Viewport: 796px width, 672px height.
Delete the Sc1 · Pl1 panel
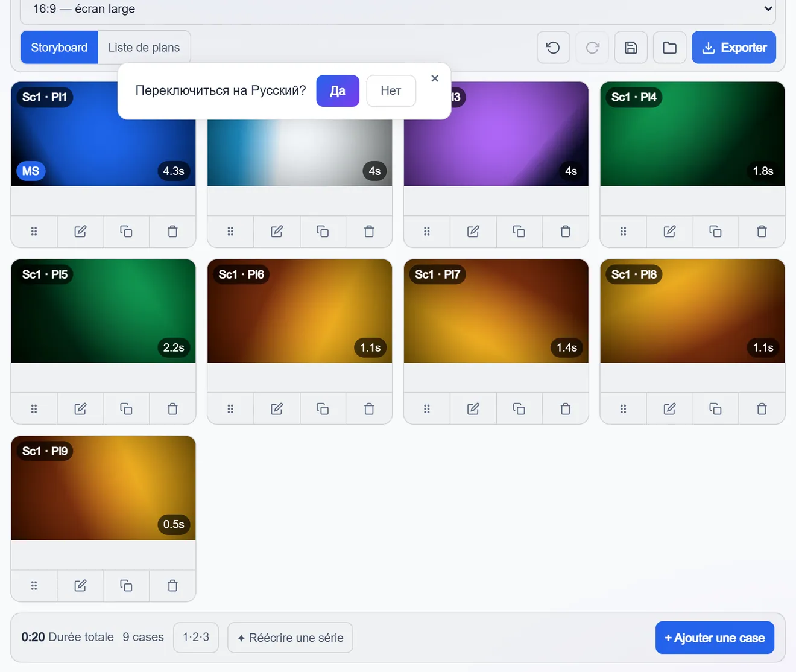[x=172, y=232]
